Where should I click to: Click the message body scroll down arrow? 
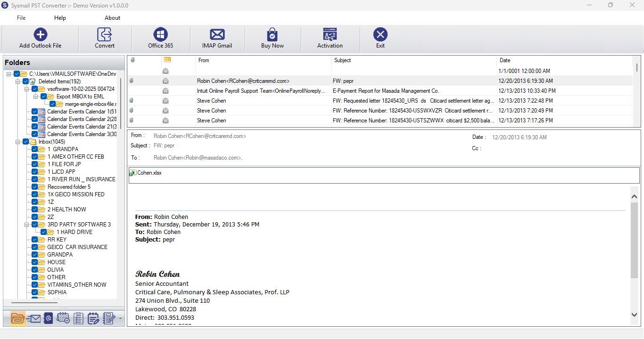pyautogui.click(x=634, y=315)
